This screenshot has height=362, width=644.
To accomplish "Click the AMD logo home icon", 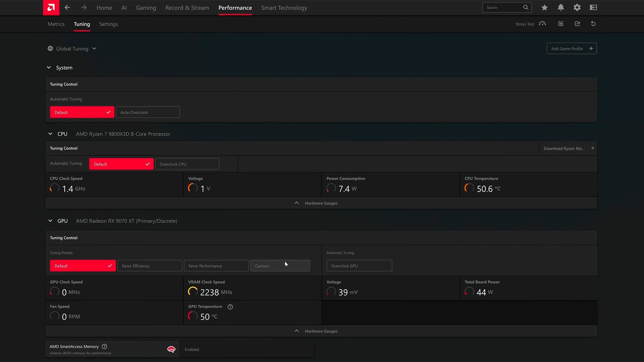I will tap(51, 7).
